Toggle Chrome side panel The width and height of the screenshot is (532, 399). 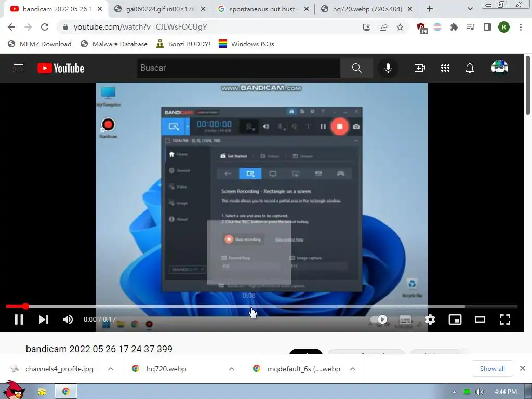(x=487, y=27)
